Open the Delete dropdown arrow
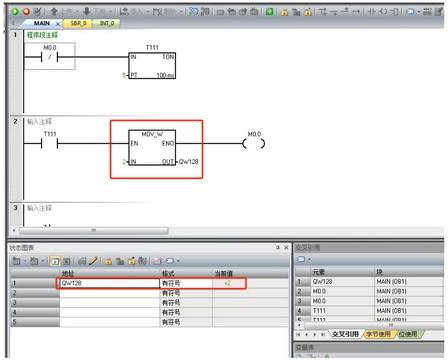The width and height of the screenshot is (448, 362). pos(181,12)
